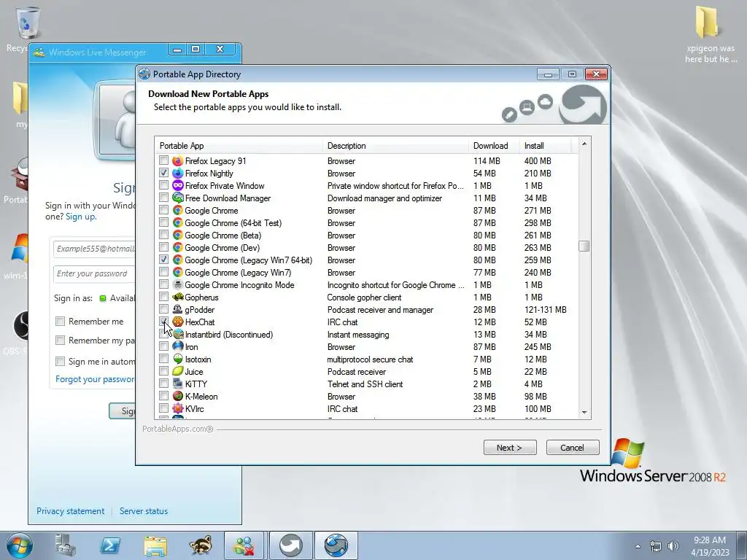Click the Isotoxin icon
This screenshot has height=560, width=747.
[x=178, y=359]
